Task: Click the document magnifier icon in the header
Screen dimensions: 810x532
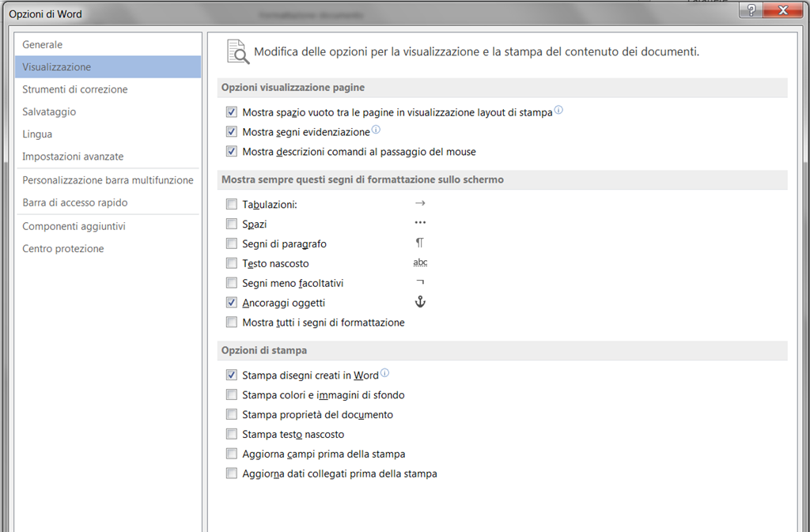Action: click(238, 51)
